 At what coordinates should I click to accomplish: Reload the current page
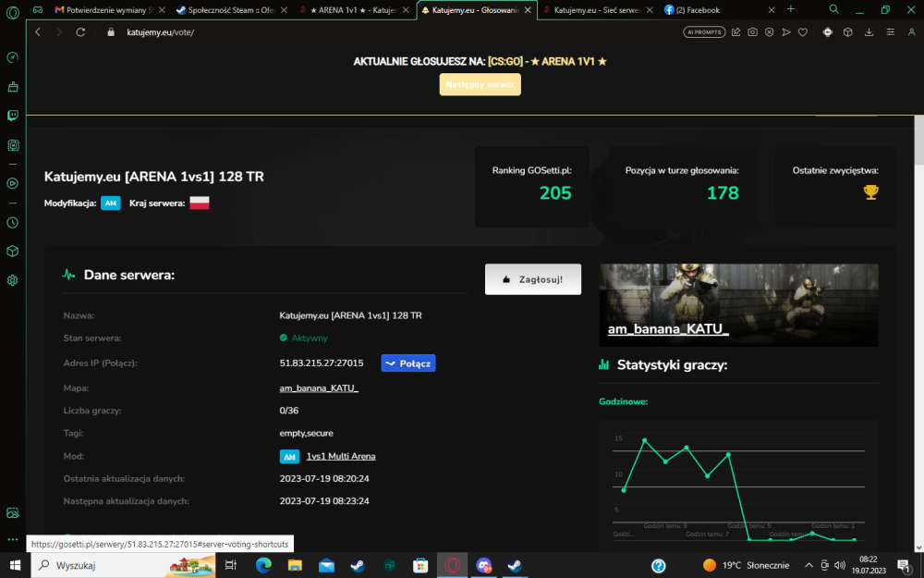(80, 31)
